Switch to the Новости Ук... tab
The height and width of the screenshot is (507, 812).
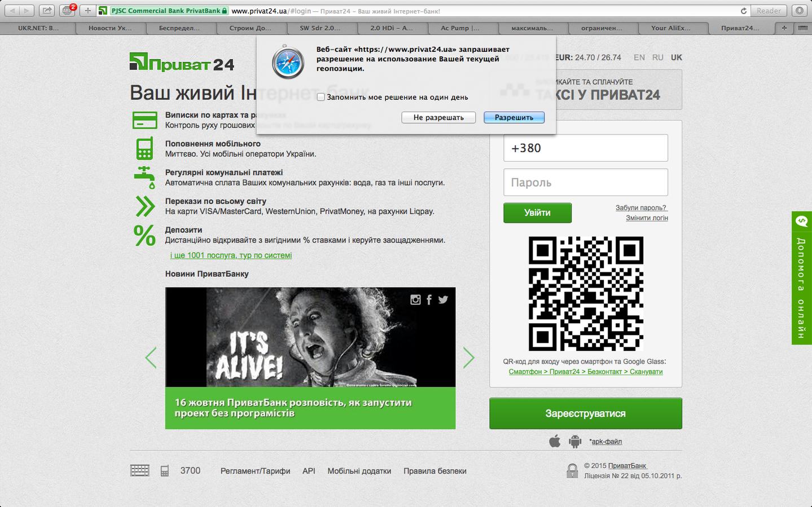click(x=109, y=28)
